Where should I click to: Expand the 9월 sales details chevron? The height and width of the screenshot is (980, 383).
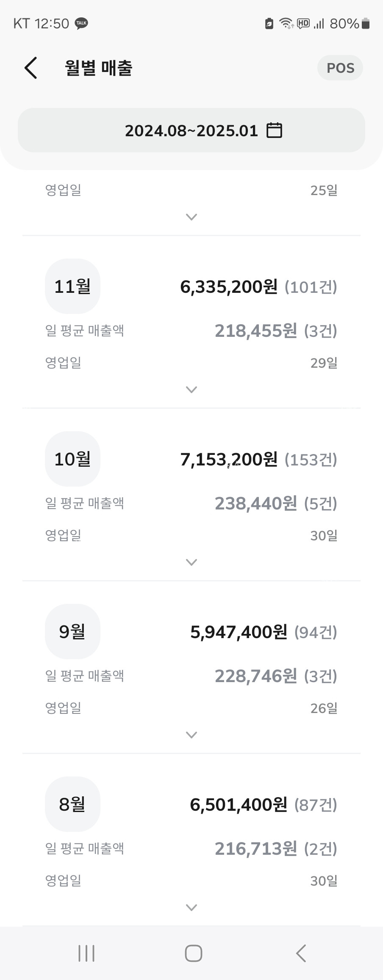(x=191, y=735)
